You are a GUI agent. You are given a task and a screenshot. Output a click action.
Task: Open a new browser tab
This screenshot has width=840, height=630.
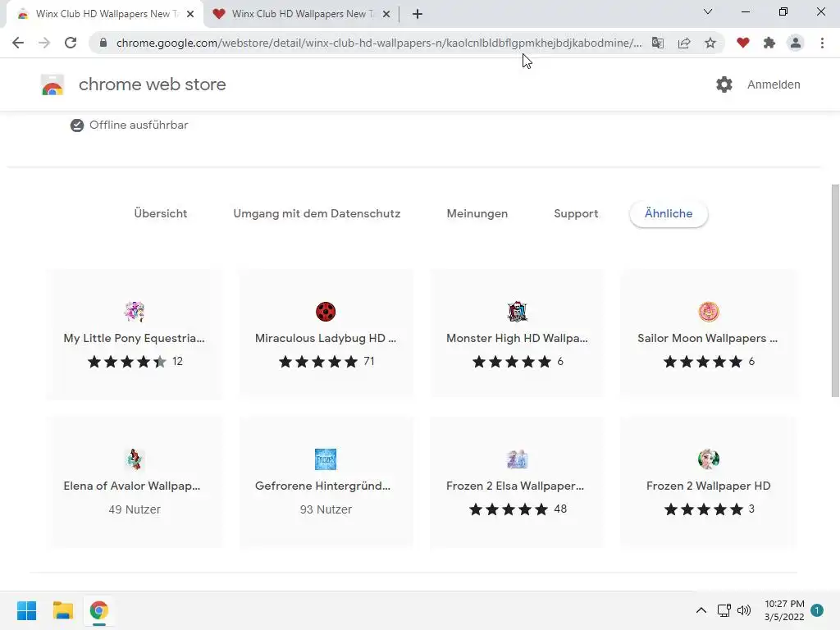point(418,14)
